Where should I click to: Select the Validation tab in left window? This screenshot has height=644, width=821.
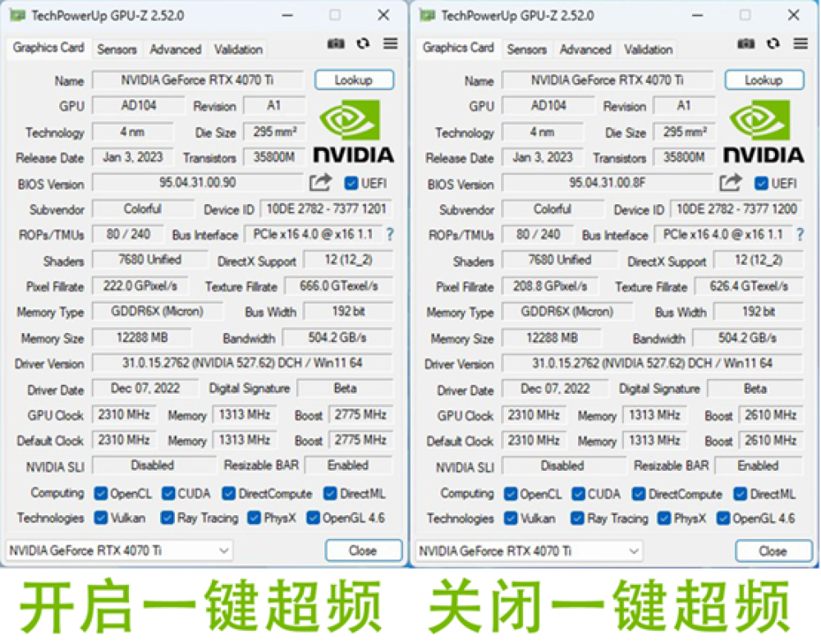pos(238,49)
